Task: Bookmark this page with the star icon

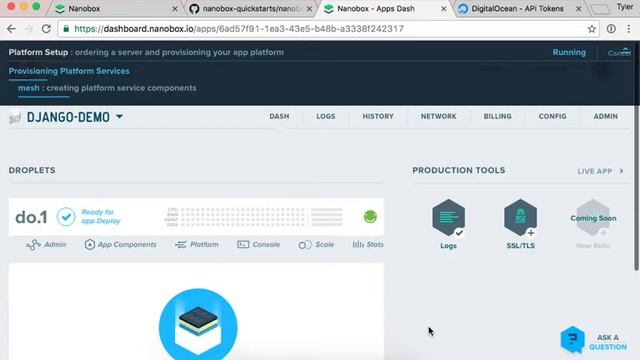Action: click(x=591, y=29)
